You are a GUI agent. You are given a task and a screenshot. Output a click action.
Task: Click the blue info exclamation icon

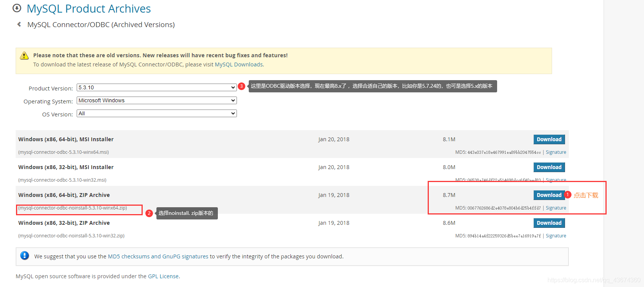pyautogui.click(x=25, y=256)
